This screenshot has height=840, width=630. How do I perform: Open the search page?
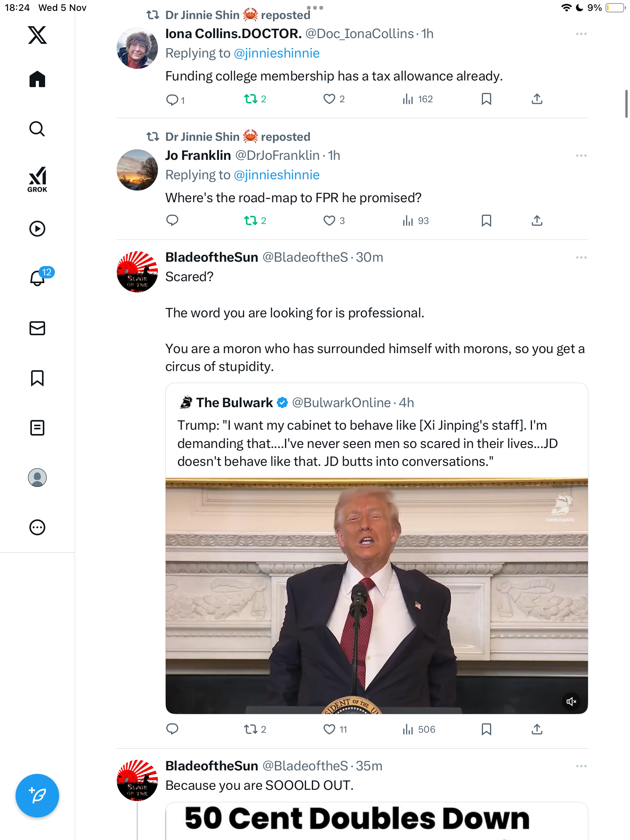(x=37, y=129)
